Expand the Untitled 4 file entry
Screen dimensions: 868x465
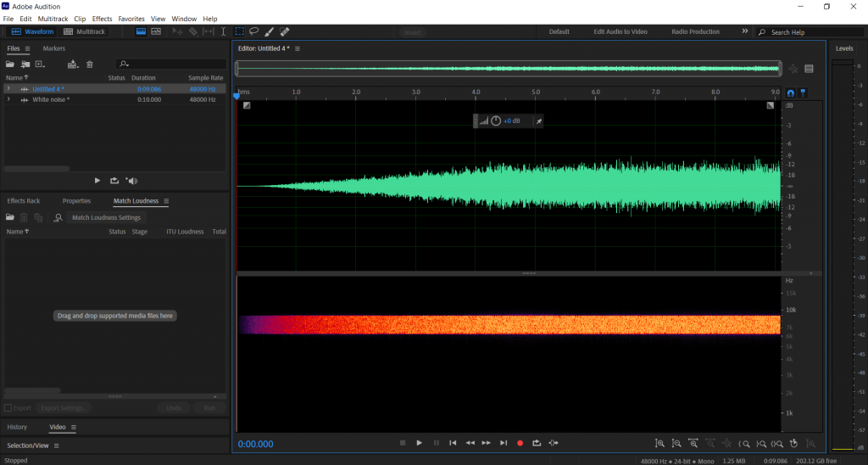(8, 88)
